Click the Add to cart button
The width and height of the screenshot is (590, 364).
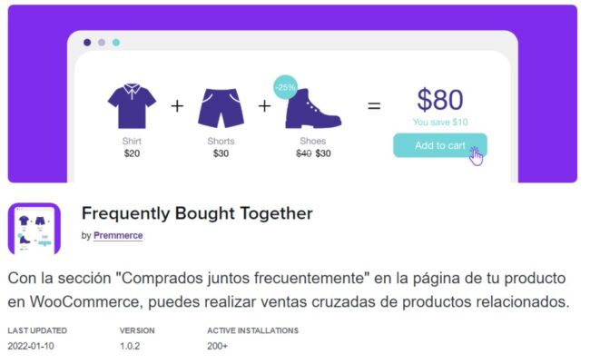tap(440, 145)
